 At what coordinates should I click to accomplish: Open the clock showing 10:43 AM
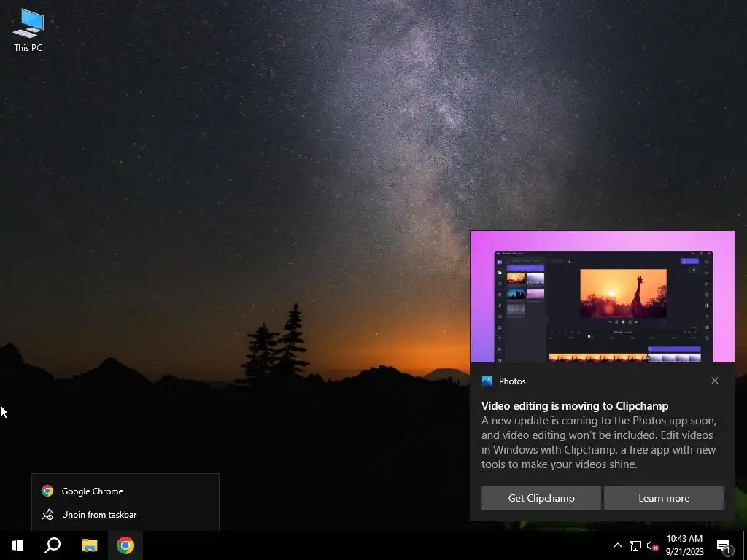pyautogui.click(x=684, y=545)
